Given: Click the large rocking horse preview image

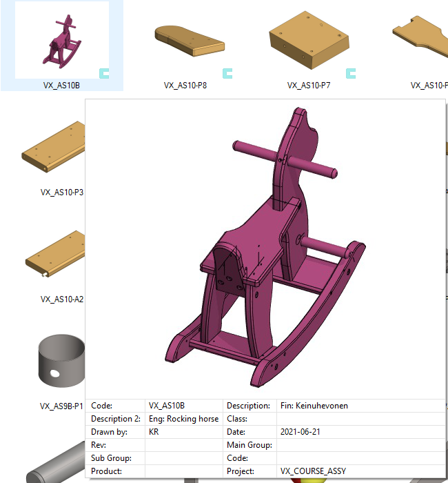Looking at the screenshot, I should (x=265, y=247).
